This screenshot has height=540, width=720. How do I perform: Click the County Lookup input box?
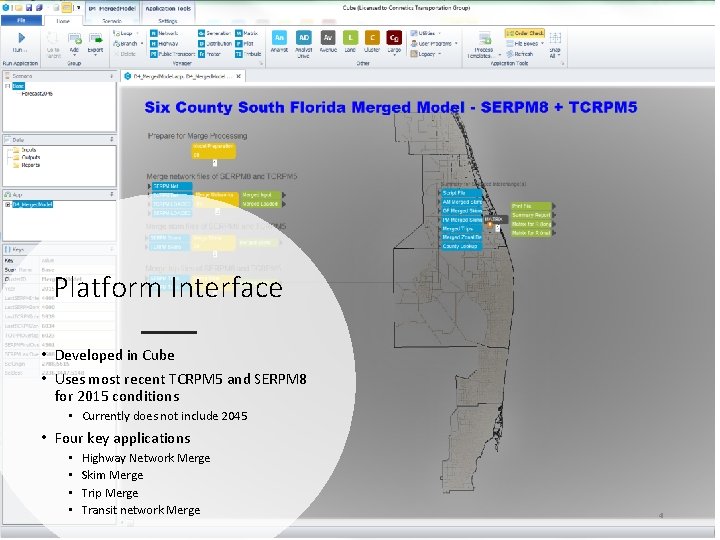pyautogui.click(x=461, y=246)
